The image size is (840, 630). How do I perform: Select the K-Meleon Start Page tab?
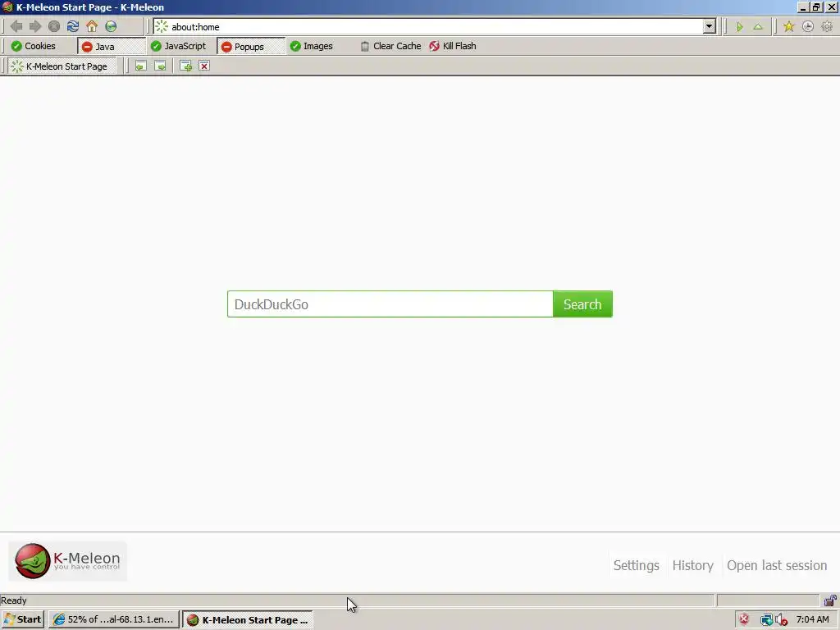[62, 66]
